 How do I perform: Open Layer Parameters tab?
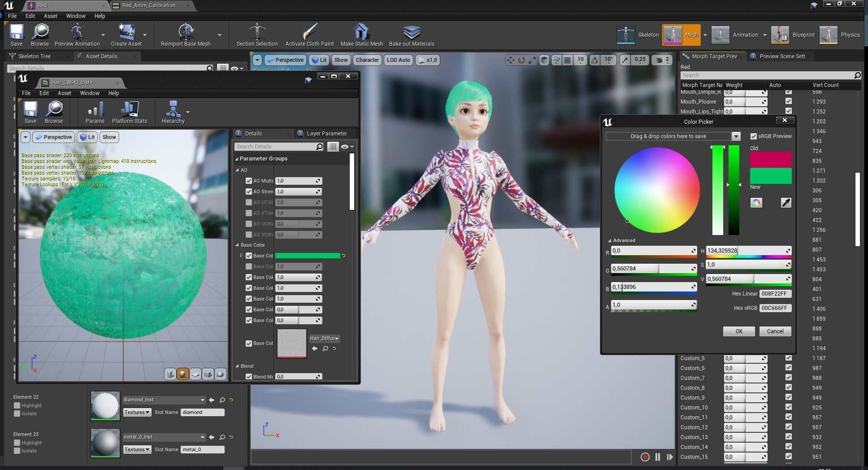point(326,134)
